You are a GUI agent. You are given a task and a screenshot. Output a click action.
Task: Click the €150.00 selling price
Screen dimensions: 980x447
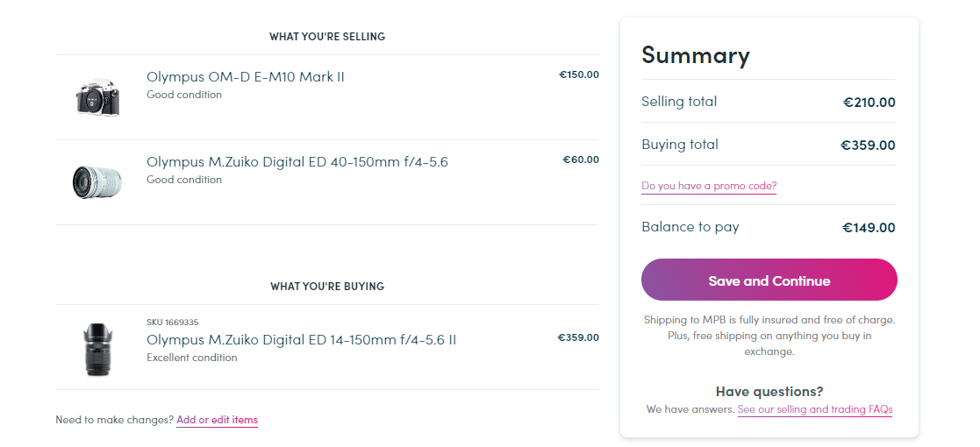pyautogui.click(x=579, y=74)
